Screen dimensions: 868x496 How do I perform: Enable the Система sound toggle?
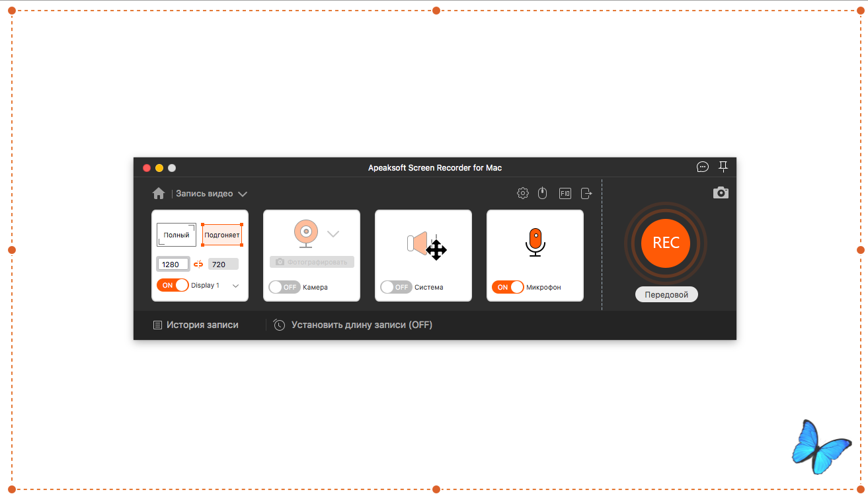pos(396,287)
